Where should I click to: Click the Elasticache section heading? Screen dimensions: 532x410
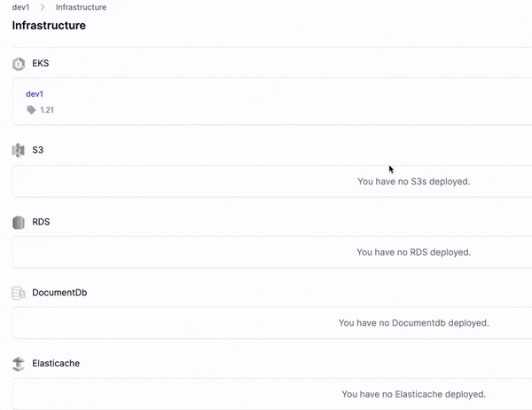(x=56, y=363)
